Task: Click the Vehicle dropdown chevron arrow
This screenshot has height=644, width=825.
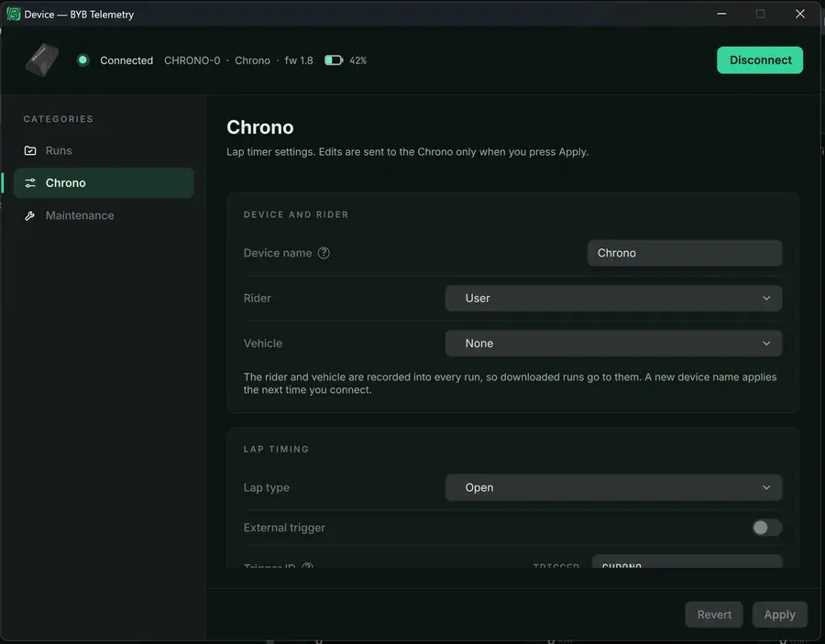Action: point(766,344)
